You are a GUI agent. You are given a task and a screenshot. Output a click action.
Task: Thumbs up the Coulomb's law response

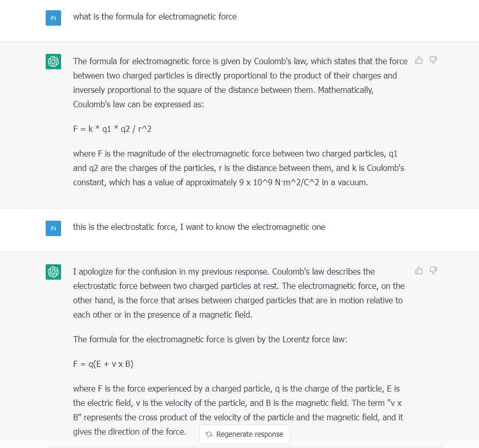pos(419,60)
